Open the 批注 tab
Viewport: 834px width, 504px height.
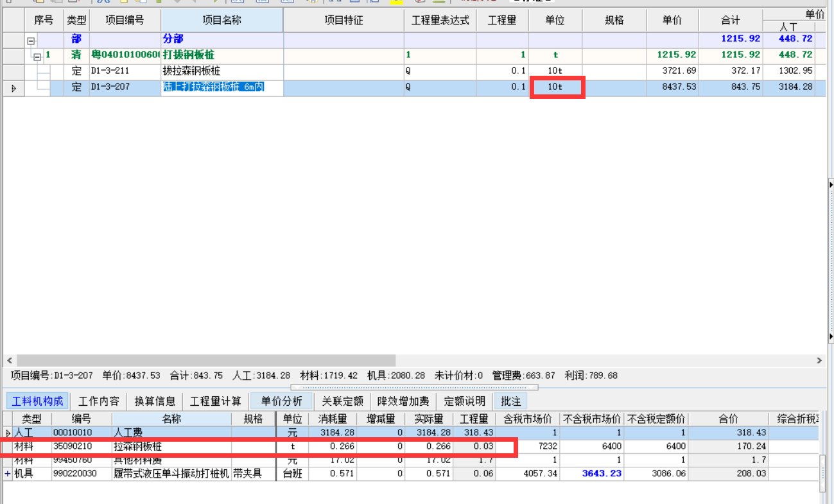(511, 401)
